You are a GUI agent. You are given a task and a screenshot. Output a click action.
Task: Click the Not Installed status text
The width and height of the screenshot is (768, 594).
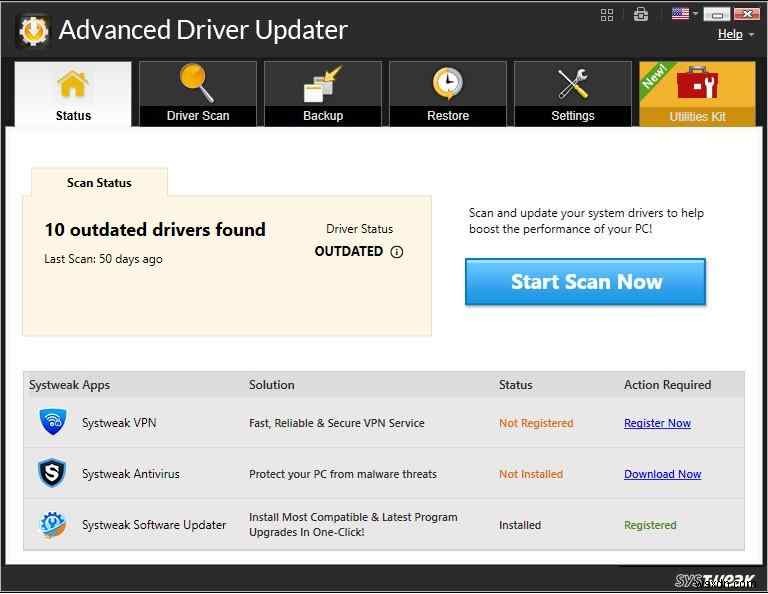pos(531,474)
